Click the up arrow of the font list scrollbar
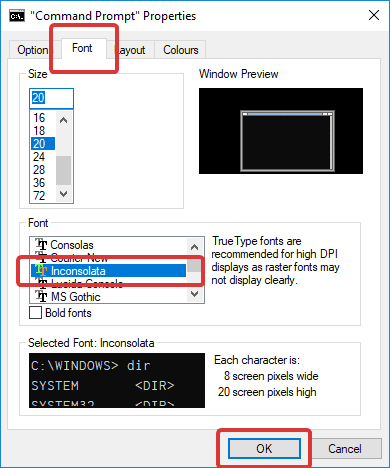The image size is (390, 468). pos(194,247)
